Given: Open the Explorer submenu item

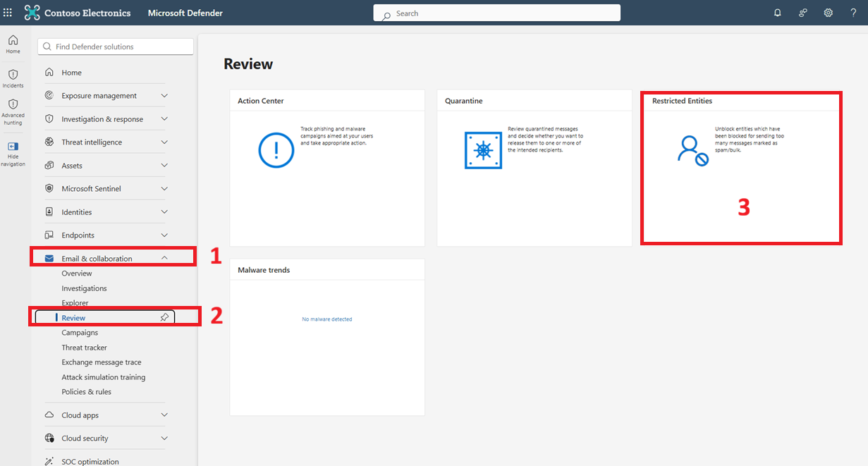Looking at the screenshot, I should [x=75, y=303].
